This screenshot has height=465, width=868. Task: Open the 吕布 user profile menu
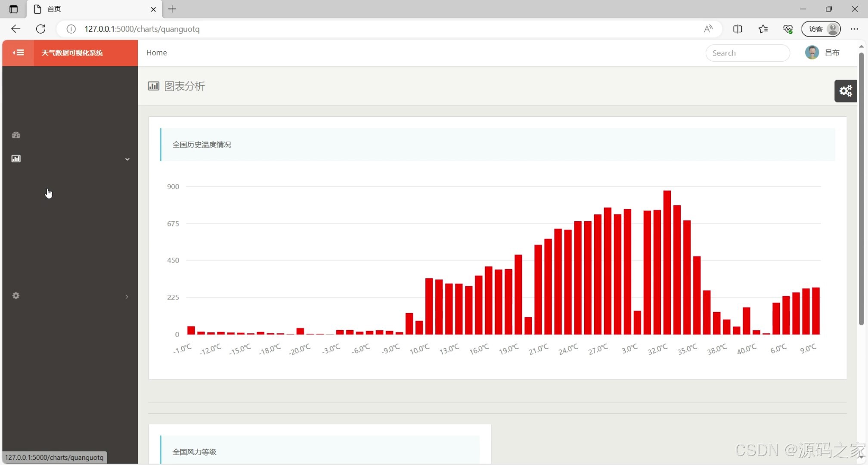(831, 53)
